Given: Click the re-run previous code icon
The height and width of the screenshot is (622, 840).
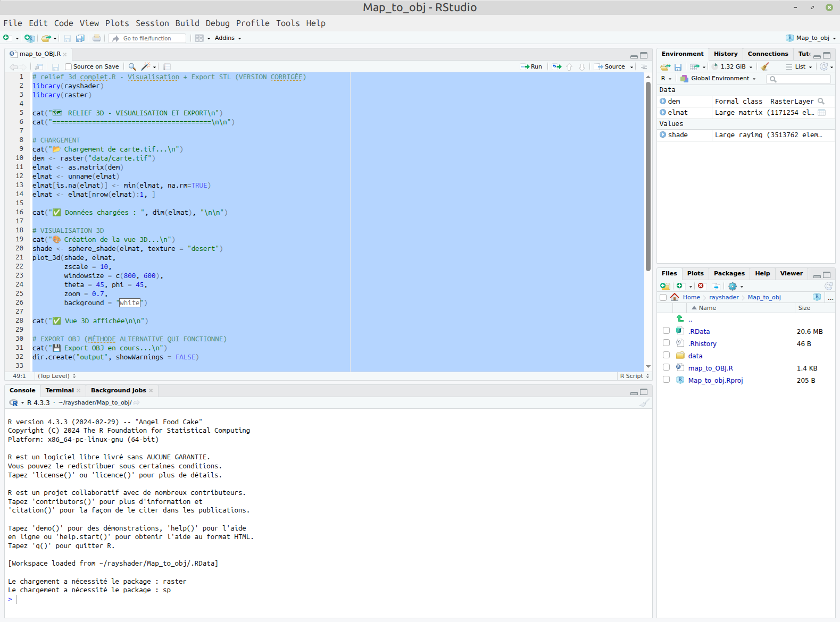Looking at the screenshot, I should click(556, 66).
